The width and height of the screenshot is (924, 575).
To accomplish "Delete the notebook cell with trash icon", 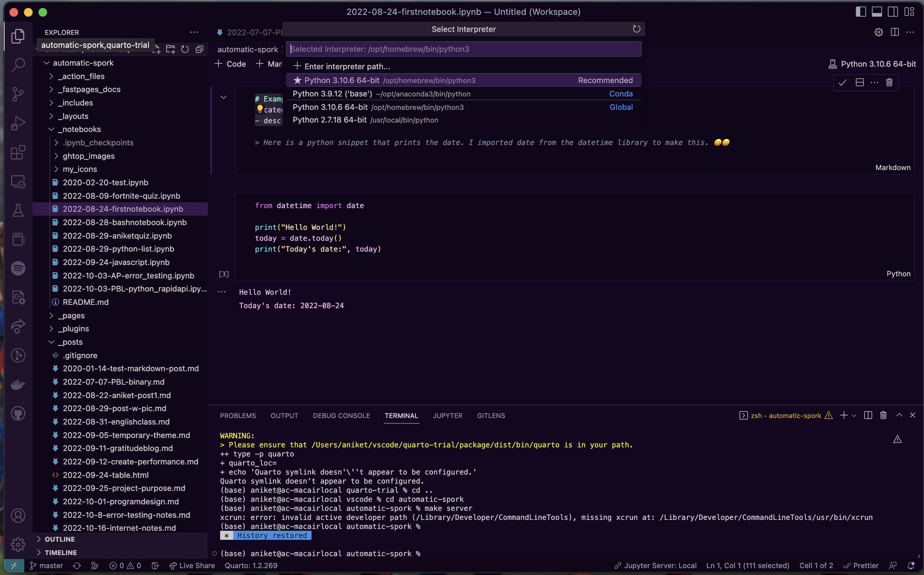I will tap(890, 83).
